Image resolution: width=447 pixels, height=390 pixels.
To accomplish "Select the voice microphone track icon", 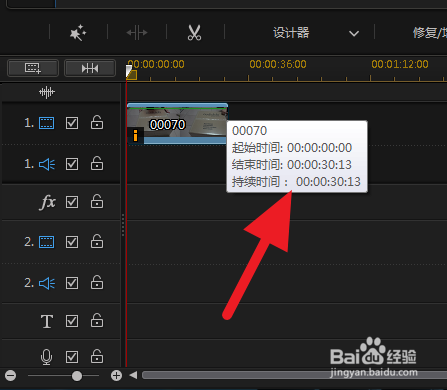I will point(47,357).
